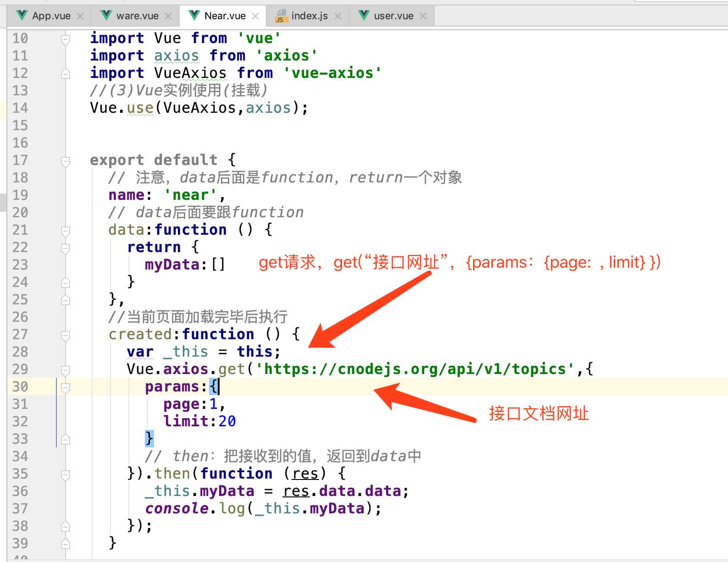Close the index.js tab
This screenshot has height=562, width=728.
tap(338, 16)
